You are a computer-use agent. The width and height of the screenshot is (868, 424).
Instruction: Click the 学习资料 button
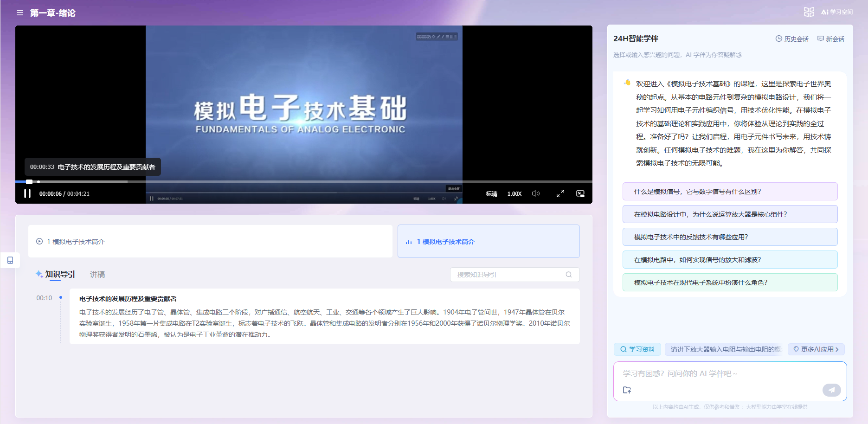coord(637,349)
